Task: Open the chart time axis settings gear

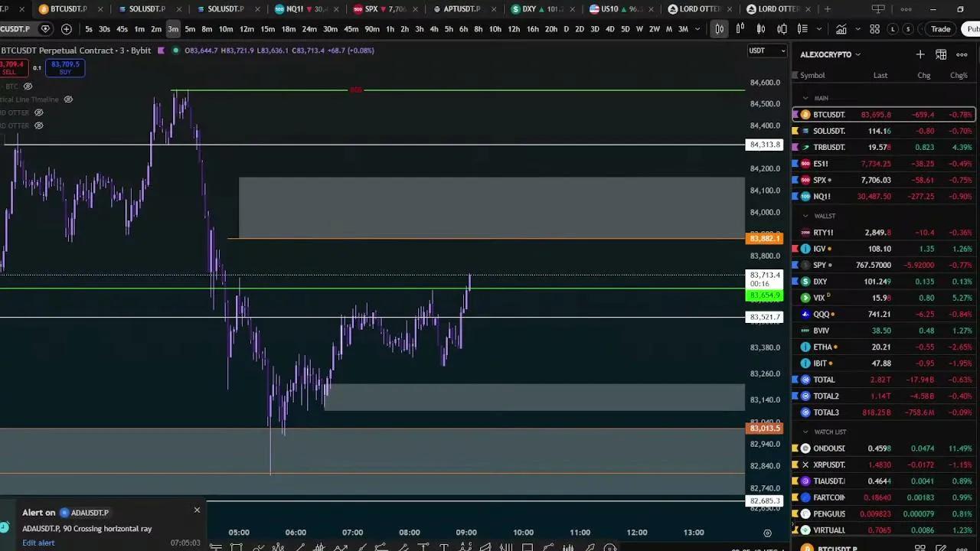Action: [x=767, y=533]
